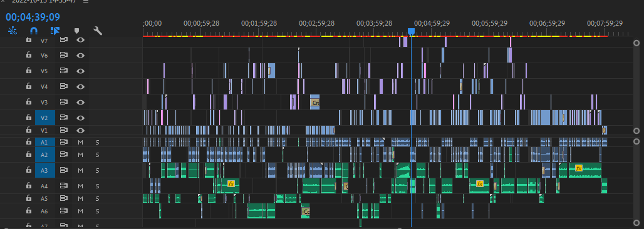Lock audio track A2 padlock
The height and width of the screenshot is (229, 644).
[x=29, y=155]
